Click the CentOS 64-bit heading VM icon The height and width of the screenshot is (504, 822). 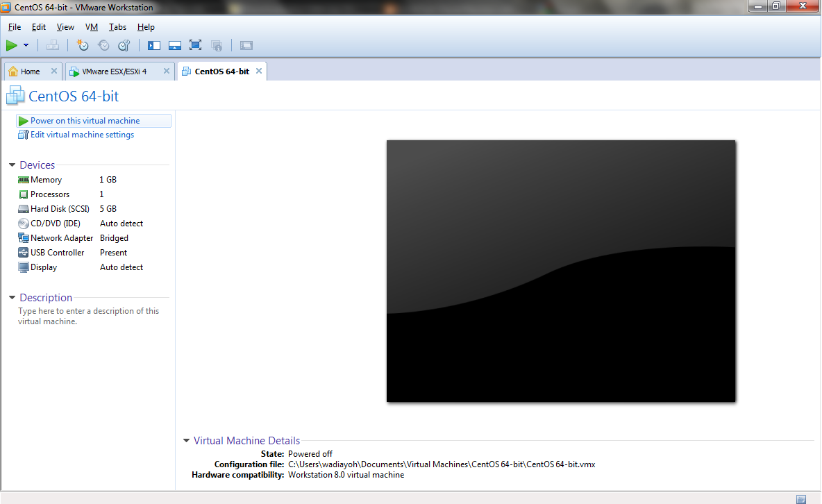point(15,95)
